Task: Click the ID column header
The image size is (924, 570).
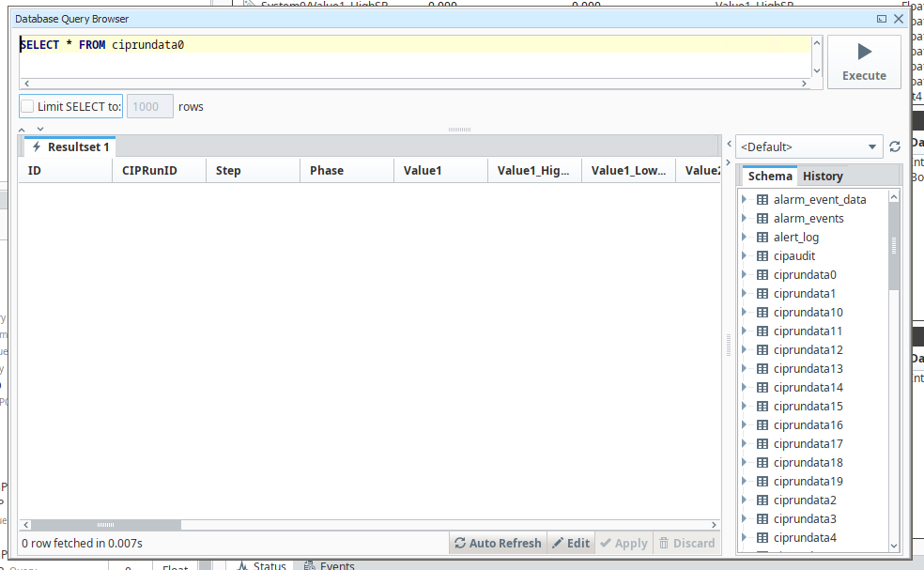Action: click(66, 170)
